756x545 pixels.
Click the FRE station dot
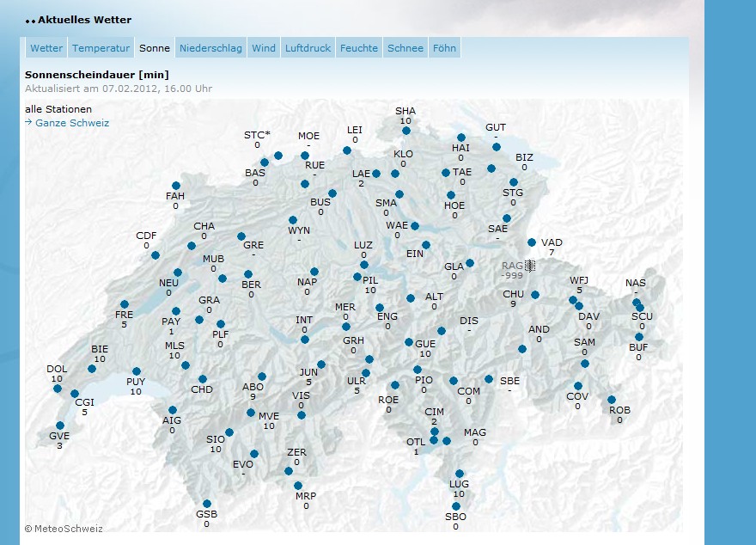[125, 304]
